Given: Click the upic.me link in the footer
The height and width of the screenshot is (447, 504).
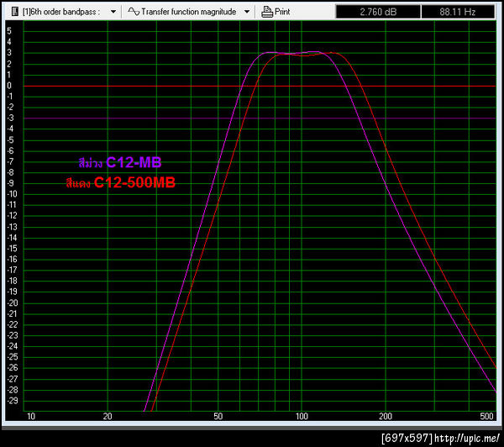Looking at the screenshot, I should (467, 439).
